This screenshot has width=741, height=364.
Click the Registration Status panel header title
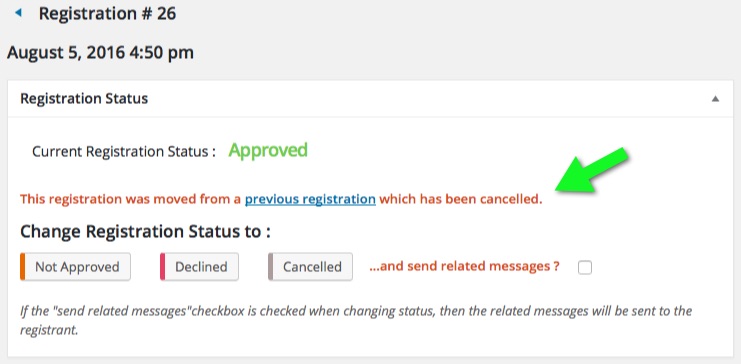(84, 99)
